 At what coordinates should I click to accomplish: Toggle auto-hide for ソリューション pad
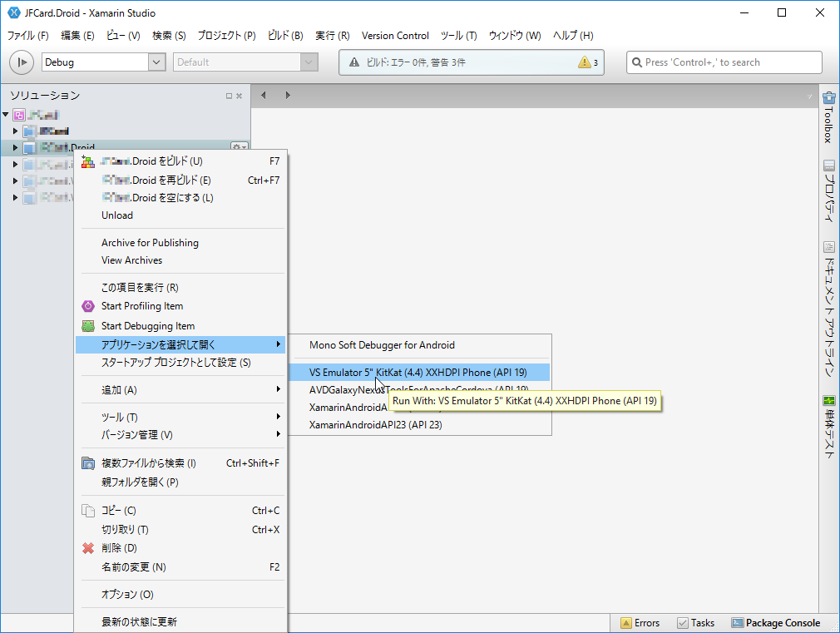click(229, 96)
